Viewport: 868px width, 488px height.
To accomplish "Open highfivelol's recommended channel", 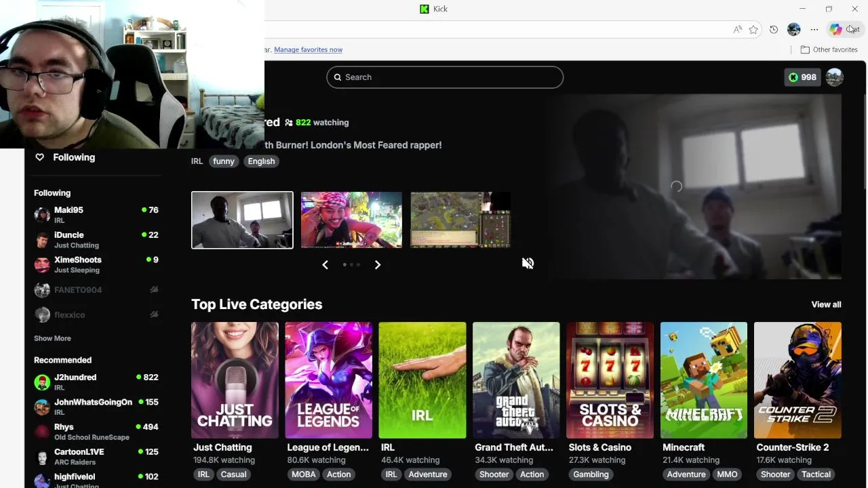I will tap(96, 480).
